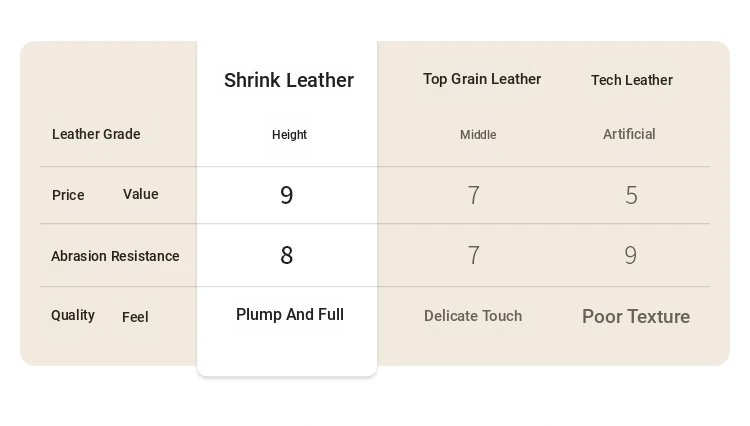
Task: Click the Height grade under Shrink Leather
Action: 289,135
